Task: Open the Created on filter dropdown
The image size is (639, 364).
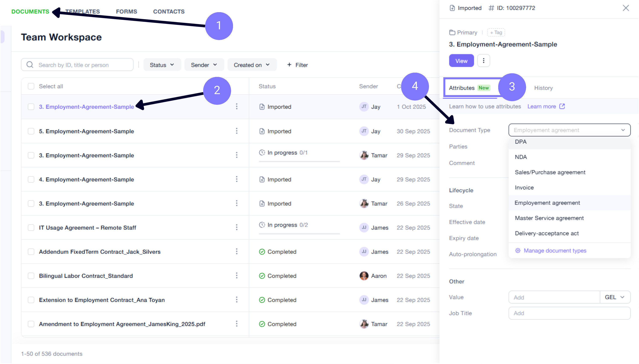Action: coord(252,65)
